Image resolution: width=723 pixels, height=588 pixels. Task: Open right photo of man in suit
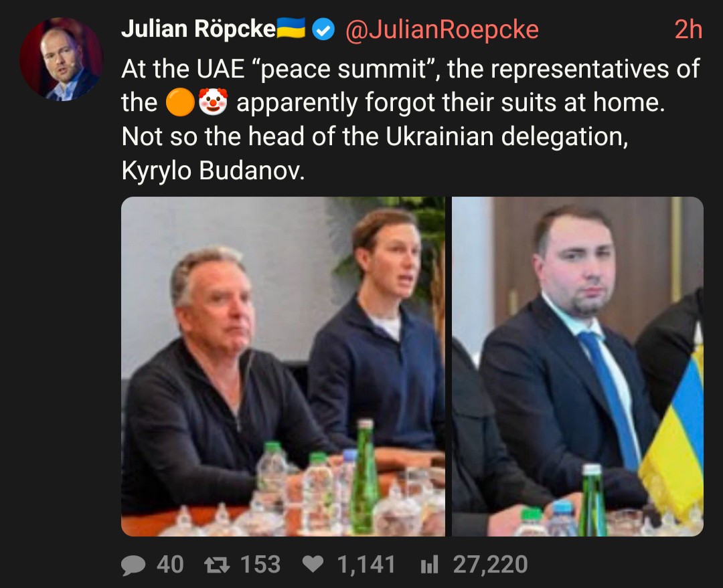[577, 367]
